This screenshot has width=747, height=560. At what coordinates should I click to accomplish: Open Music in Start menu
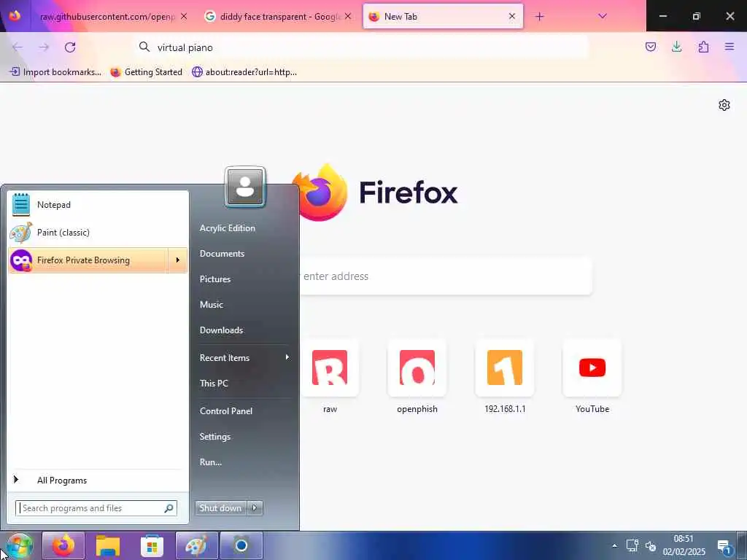click(211, 305)
